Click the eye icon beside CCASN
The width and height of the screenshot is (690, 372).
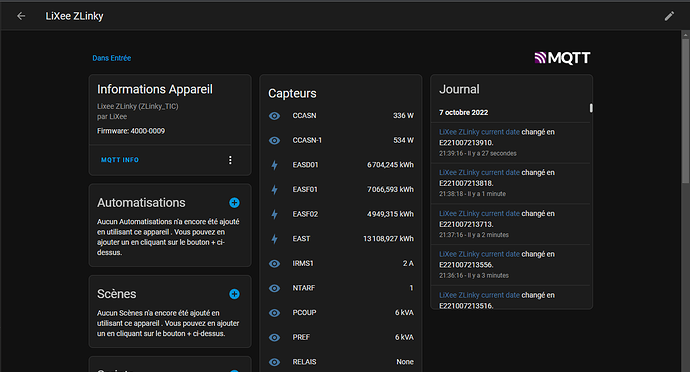pyautogui.click(x=275, y=116)
